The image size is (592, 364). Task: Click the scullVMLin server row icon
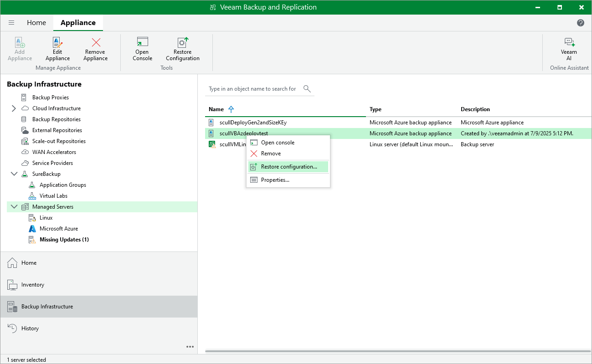212,144
